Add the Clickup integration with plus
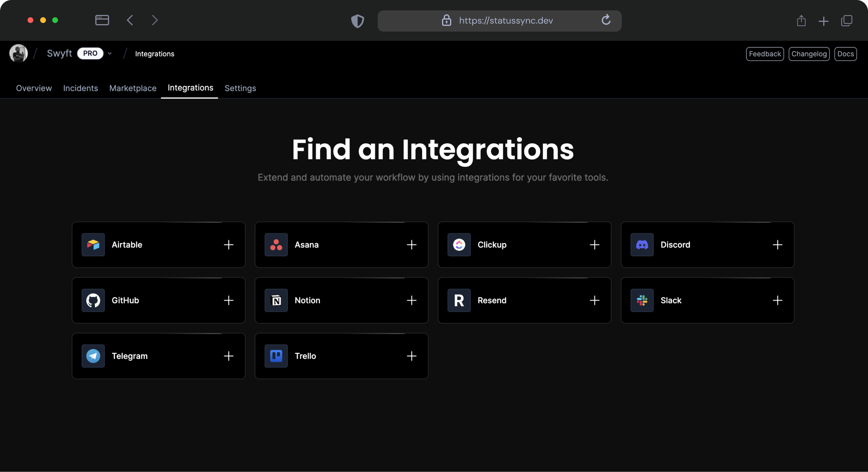 click(594, 244)
